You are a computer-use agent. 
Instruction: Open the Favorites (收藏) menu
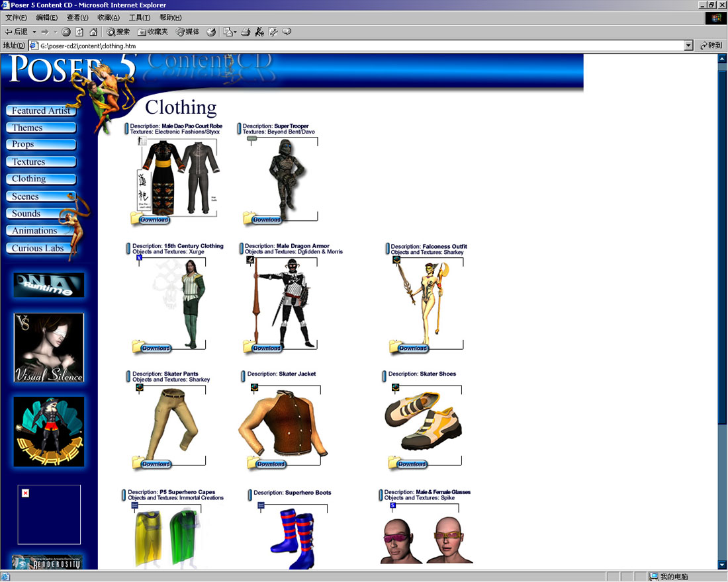click(108, 18)
